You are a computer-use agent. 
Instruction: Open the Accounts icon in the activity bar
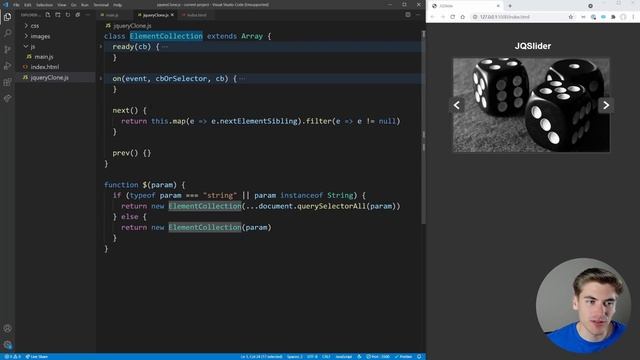[x=7, y=328]
